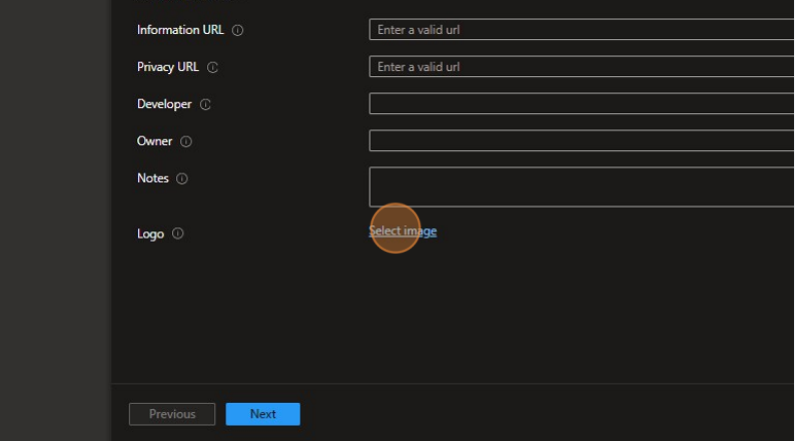Open the Select image link for Logo

click(x=403, y=231)
